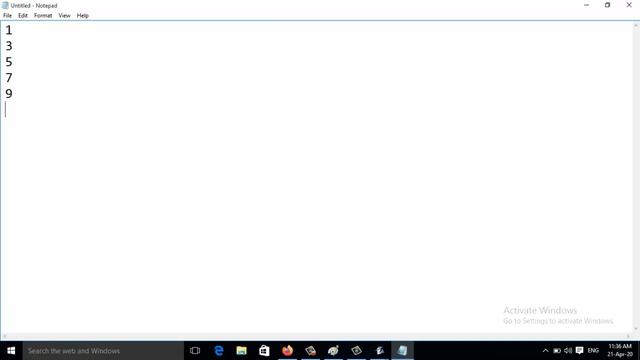Show hidden system tray icons
The width and height of the screenshot is (640, 360).
point(545,351)
